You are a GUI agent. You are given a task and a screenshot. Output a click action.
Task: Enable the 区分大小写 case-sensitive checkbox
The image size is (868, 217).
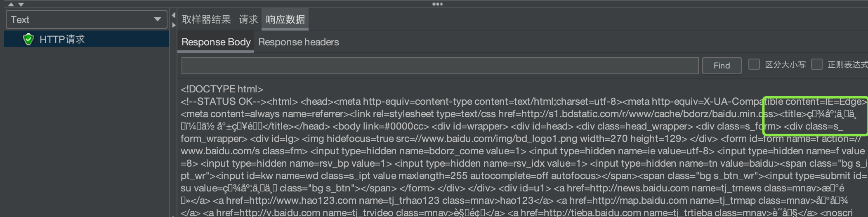[754, 65]
